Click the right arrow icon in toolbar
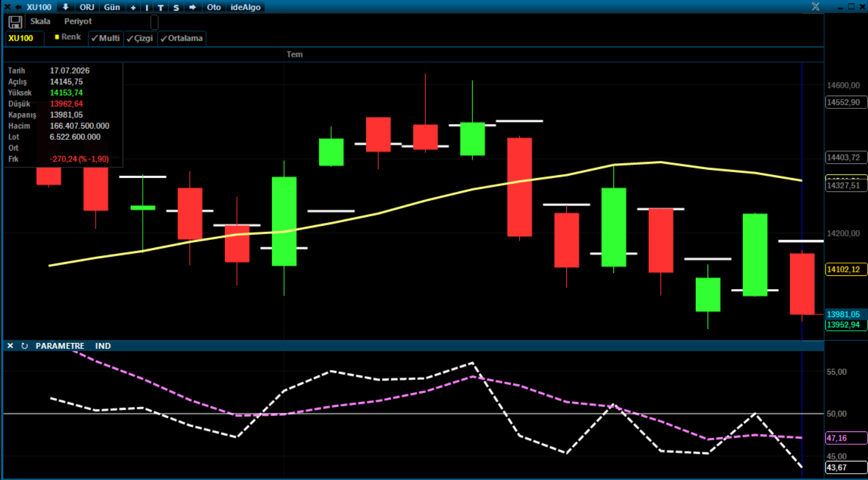Screen dimensions: 868x480 point(192,7)
